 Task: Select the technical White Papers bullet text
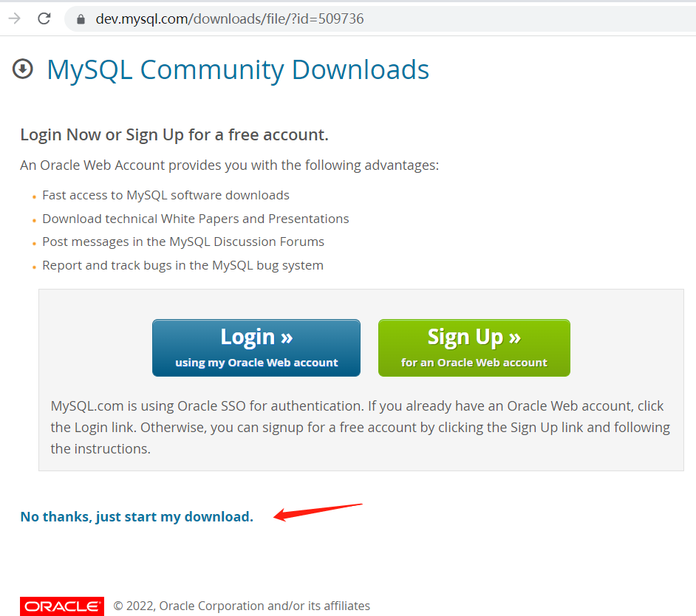tap(196, 219)
